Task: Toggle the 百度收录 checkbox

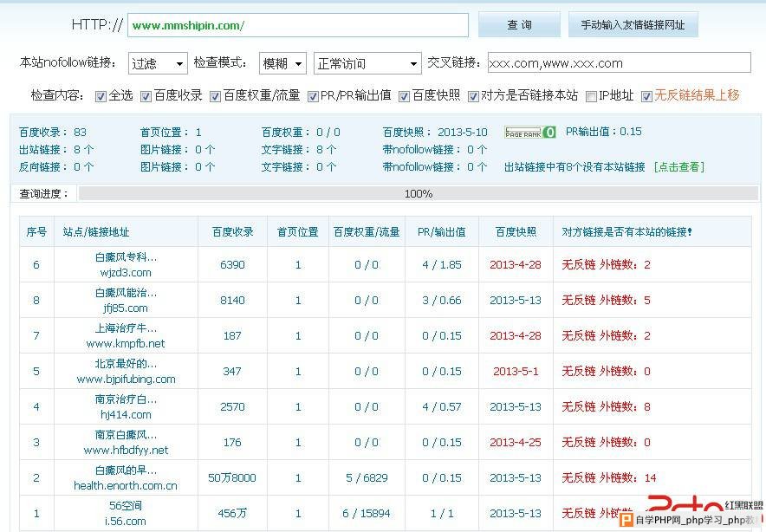Action: click(146, 96)
